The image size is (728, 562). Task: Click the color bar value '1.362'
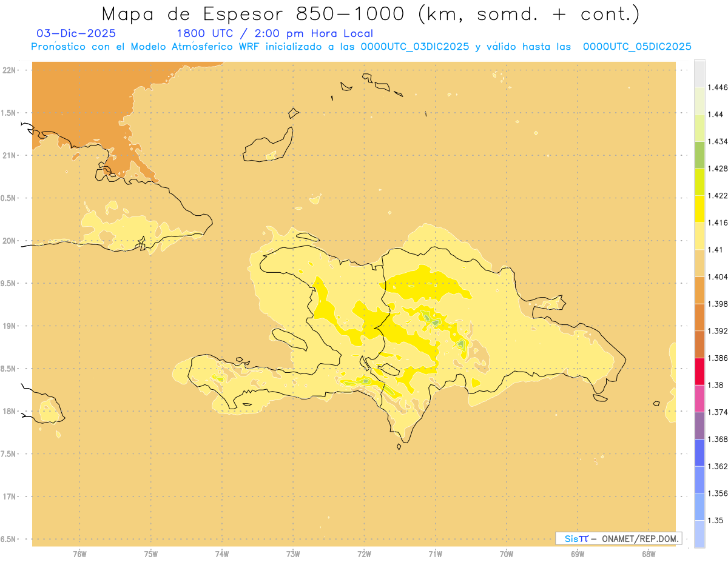pyautogui.click(x=717, y=466)
